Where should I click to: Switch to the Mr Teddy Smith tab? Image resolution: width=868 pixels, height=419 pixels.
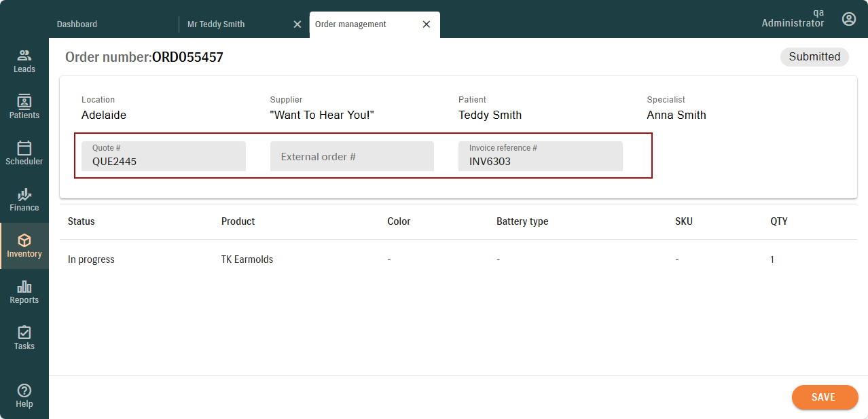[216, 24]
